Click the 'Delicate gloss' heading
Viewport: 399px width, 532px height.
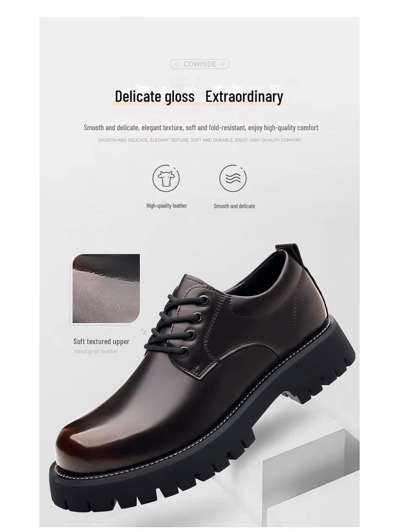(155, 96)
